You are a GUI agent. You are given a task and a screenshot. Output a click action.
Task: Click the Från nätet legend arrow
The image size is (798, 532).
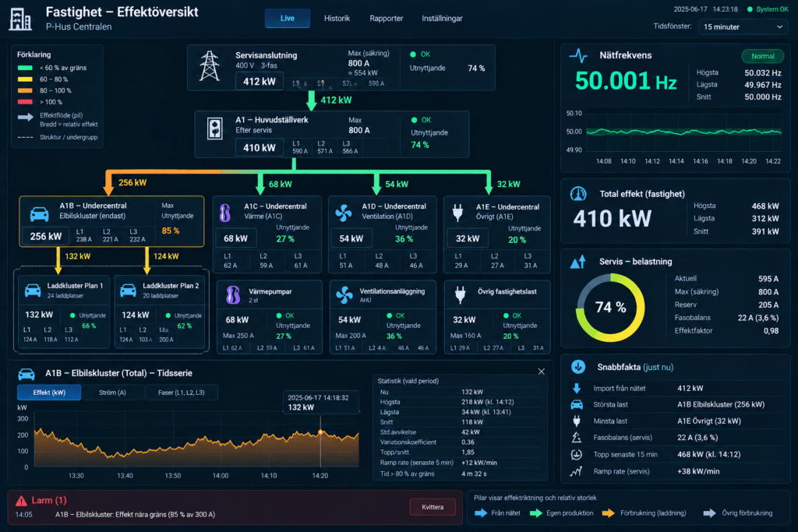pos(481,513)
